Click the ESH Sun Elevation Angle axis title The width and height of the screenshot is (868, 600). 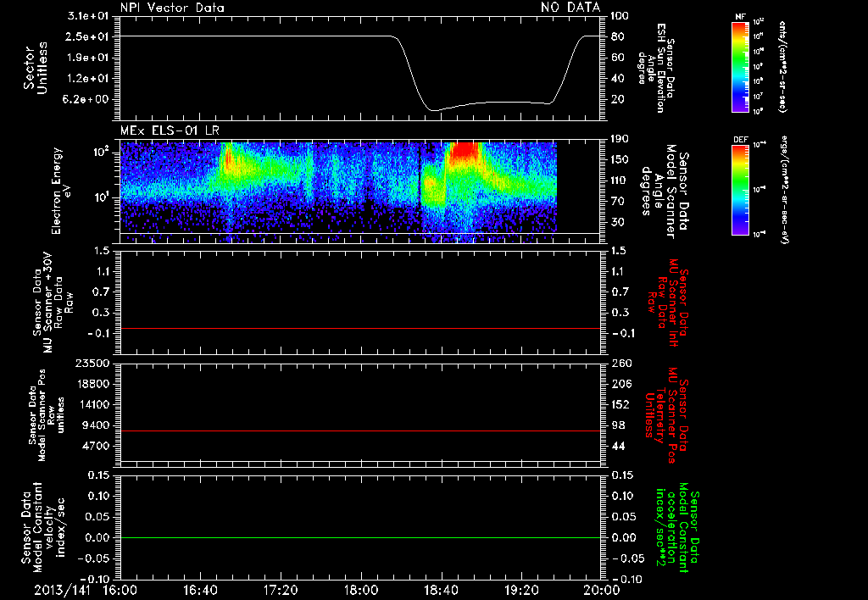point(656,68)
